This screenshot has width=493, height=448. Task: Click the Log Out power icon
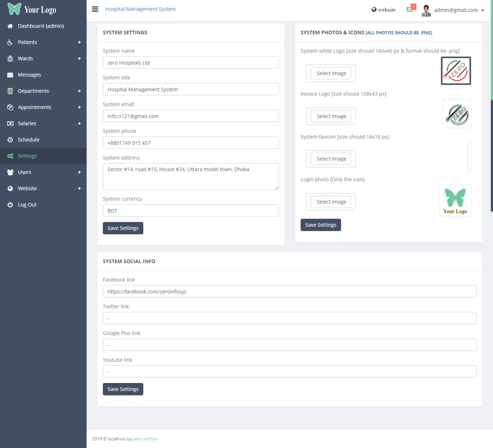pos(10,205)
